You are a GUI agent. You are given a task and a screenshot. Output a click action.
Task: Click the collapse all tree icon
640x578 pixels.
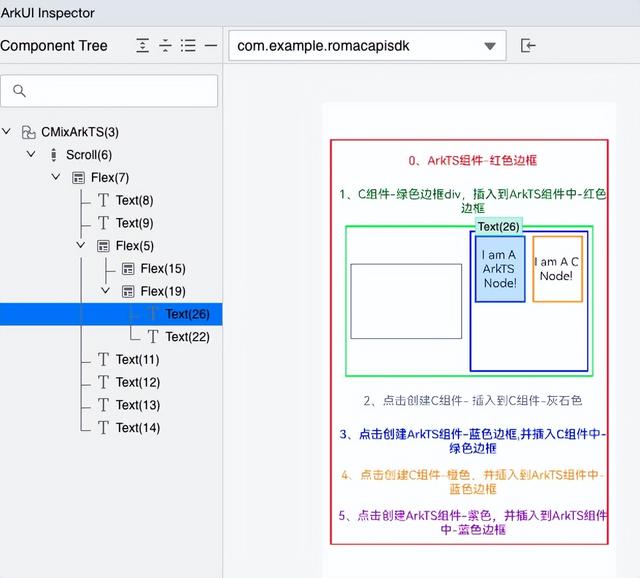(x=165, y=45)
